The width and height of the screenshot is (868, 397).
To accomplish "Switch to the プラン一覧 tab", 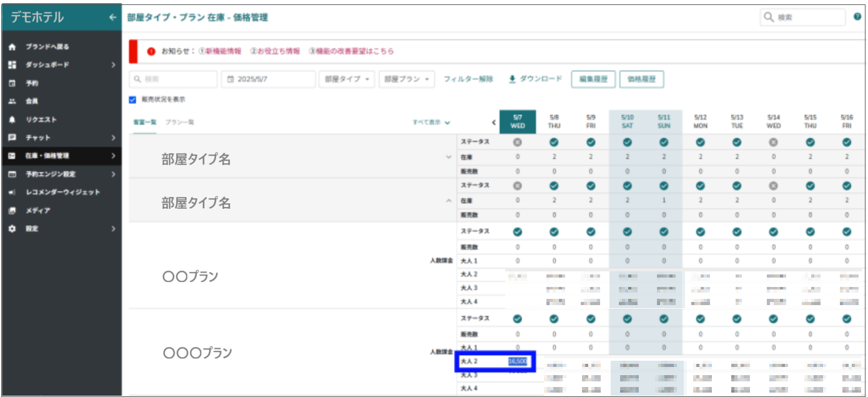I will pos(179,123).
